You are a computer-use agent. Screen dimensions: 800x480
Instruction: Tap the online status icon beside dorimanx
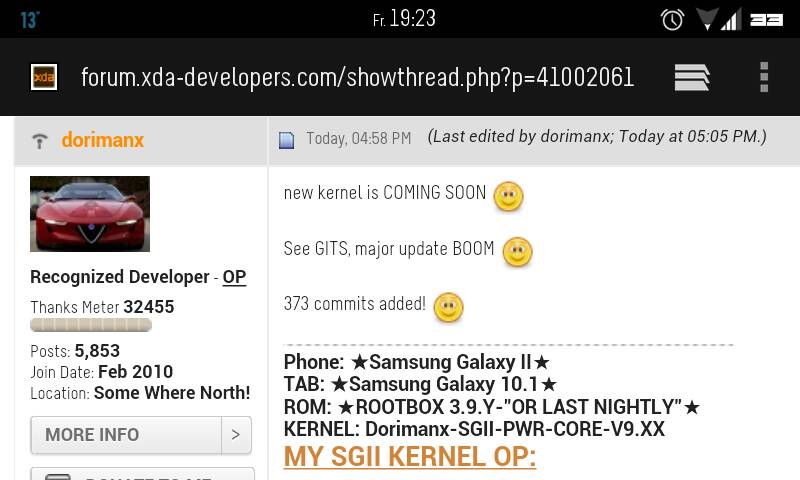(40, 140)
